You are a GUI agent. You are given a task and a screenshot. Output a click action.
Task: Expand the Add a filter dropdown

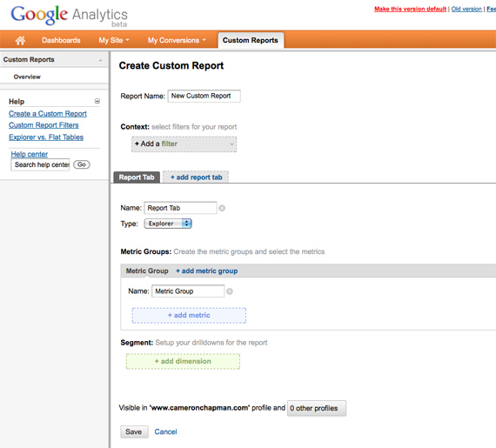point(184,144)
